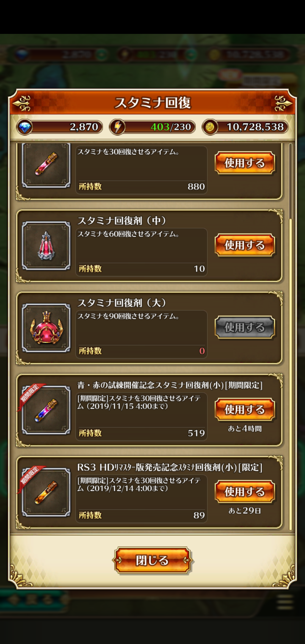The height and width of the screenshot is (644, 305).
Task: Tap the lightning bolt stamina icon
Action: 117,127
